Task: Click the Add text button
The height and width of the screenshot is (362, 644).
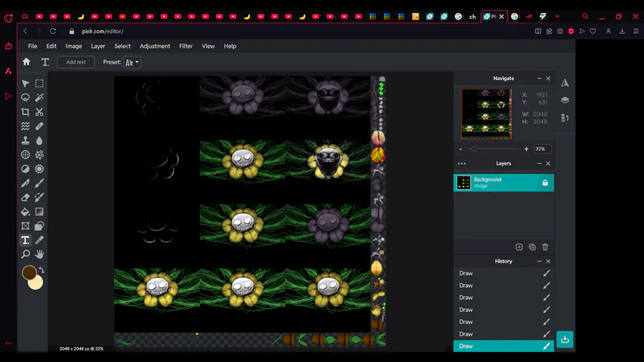Action: click(x=76, y=62)
